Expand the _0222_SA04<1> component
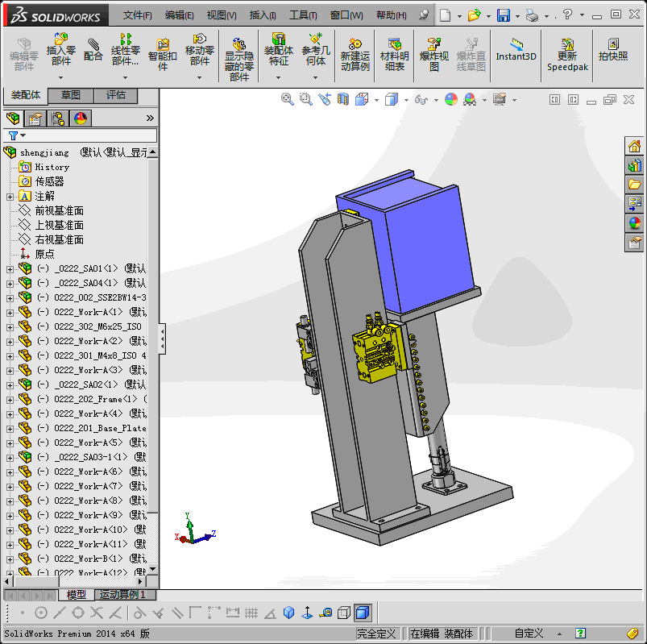The image size is (647, 644). pos(10,284)
